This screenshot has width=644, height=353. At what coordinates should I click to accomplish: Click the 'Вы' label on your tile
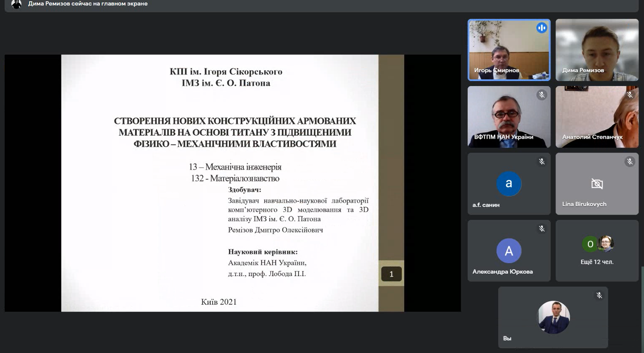point(507,338)
